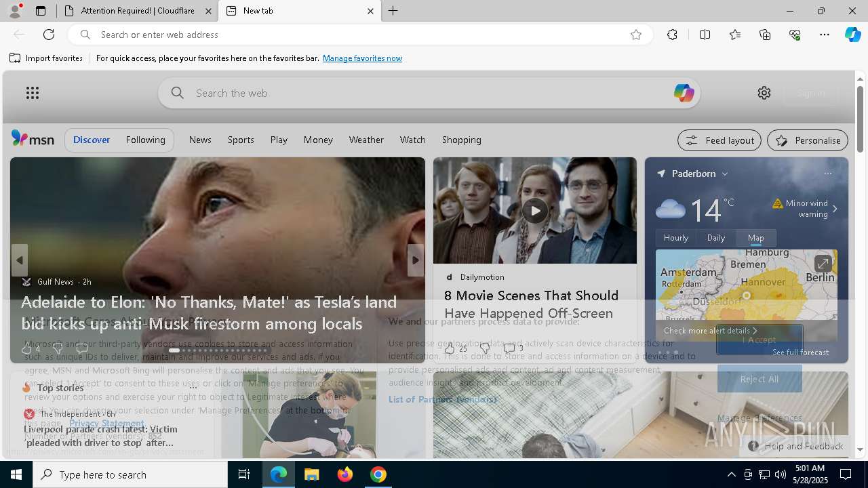868x488 pixels.
Task: Open the Microsoft apps grid launcher
Action: [x=33, y=93]
